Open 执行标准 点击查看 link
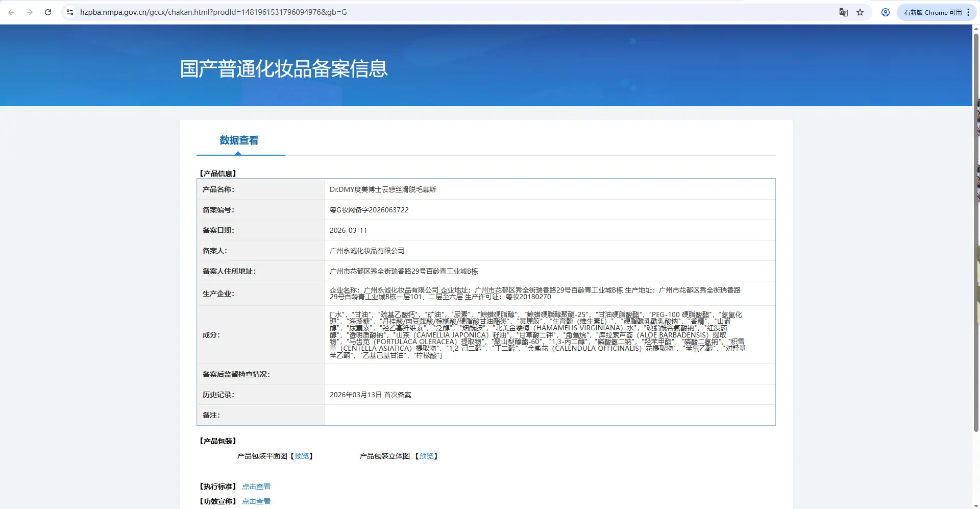 [256, 487]
